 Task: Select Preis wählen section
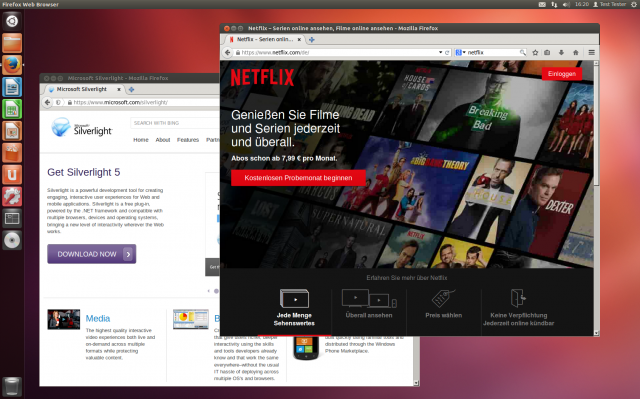[x=443, y=305]
